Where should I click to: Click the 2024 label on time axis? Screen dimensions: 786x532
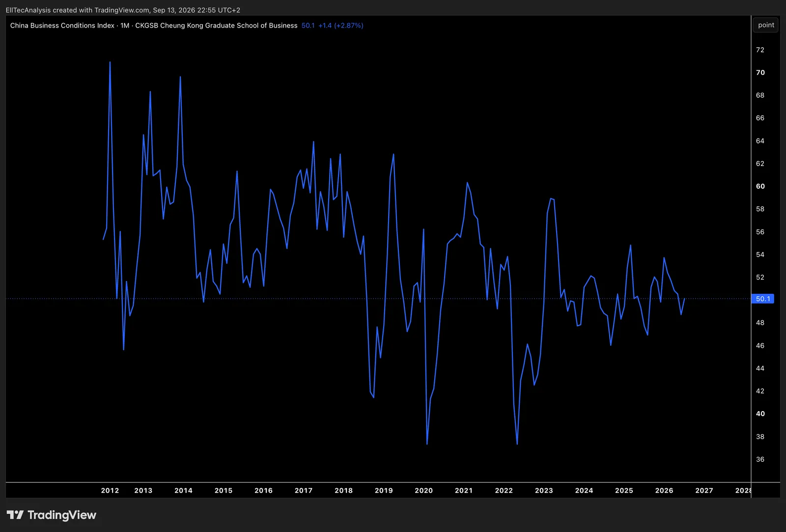click(584, 490)
